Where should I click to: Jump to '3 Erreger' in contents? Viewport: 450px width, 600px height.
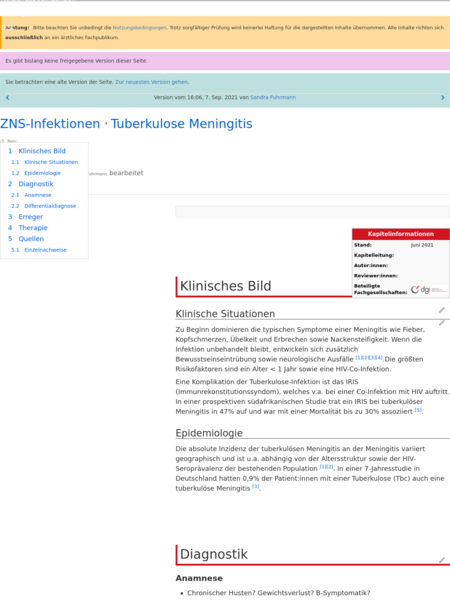(26, 217)
